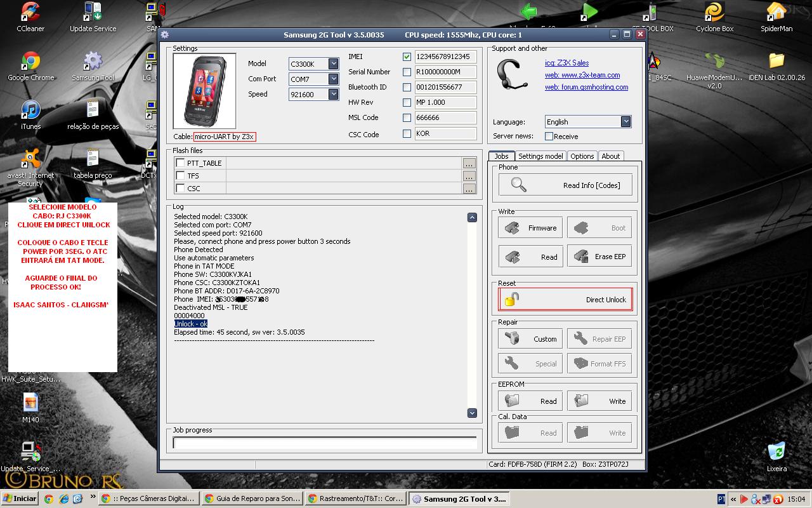This screenshot has width=812, height=508.
Task: Tick the CSC Code checkbox
Action: tap(407, 134)
